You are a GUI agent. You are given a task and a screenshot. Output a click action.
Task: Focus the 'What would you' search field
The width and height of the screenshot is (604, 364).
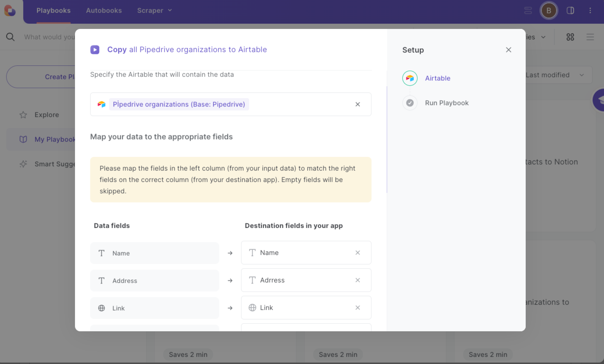click(49, 37)
